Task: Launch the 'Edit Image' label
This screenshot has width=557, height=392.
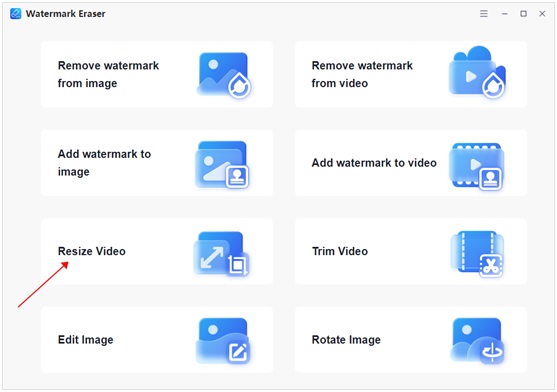Action: click(x=86, y=340)
